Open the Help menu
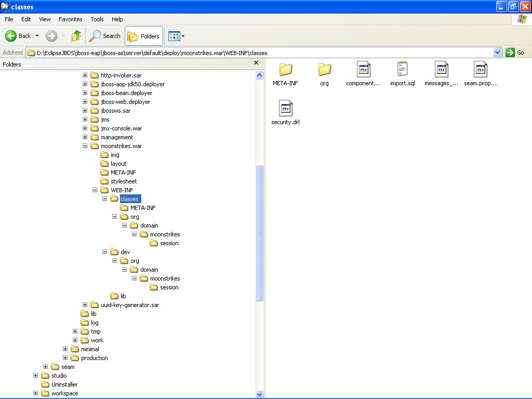The image size is (532, 399). pos(117,19)
